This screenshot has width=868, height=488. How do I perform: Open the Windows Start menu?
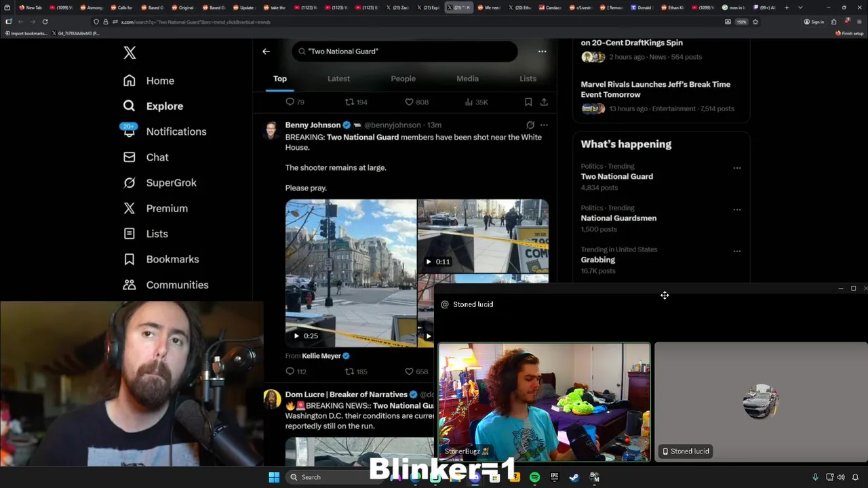(274, 477)
